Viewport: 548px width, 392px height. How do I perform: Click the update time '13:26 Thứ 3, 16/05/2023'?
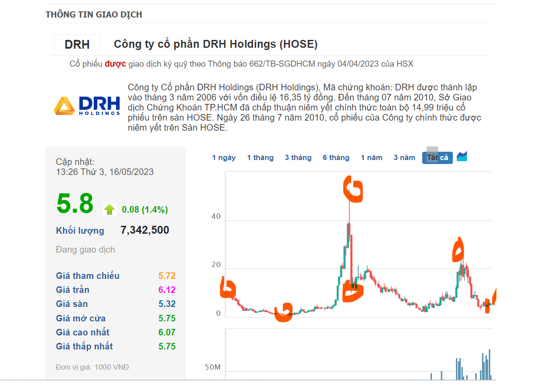[105, 172]
